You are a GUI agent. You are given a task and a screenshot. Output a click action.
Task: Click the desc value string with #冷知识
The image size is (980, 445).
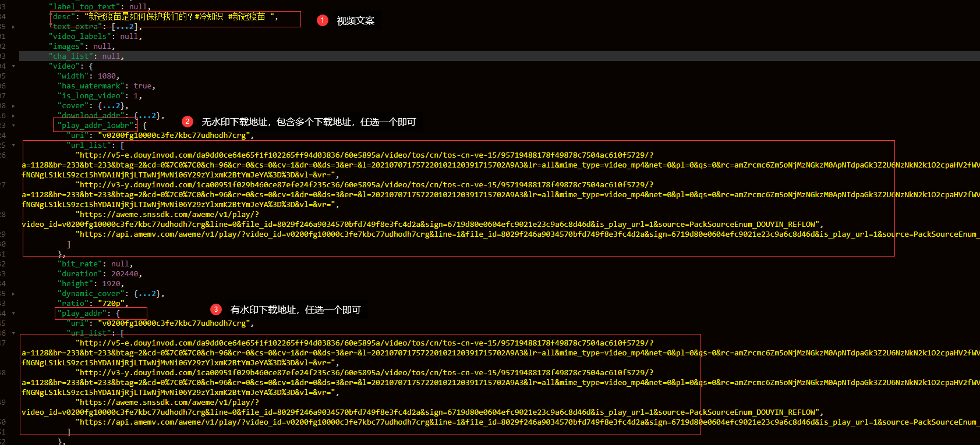[179, 17]
